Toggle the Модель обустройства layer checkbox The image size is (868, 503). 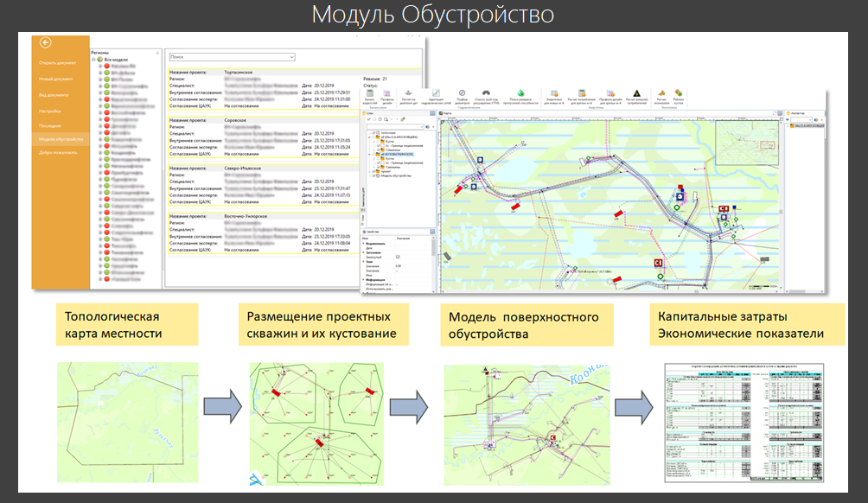point(373,176)
